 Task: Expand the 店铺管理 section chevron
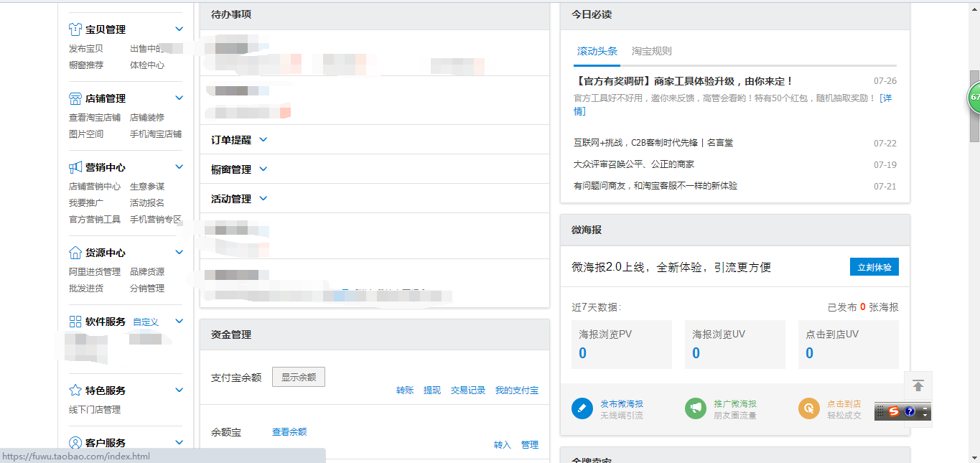pyautogui.click(x=179, y=98)
